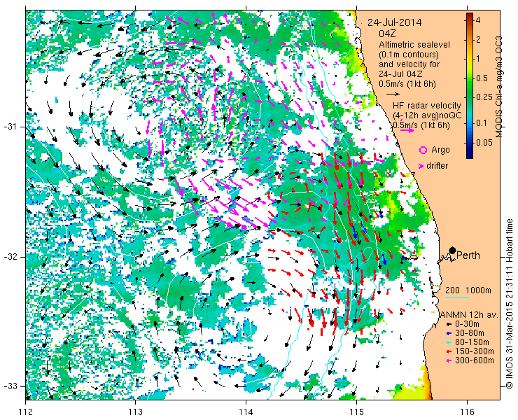Click the colorbar tick label 0.25
Screen dimensions: 518x420
486,97
